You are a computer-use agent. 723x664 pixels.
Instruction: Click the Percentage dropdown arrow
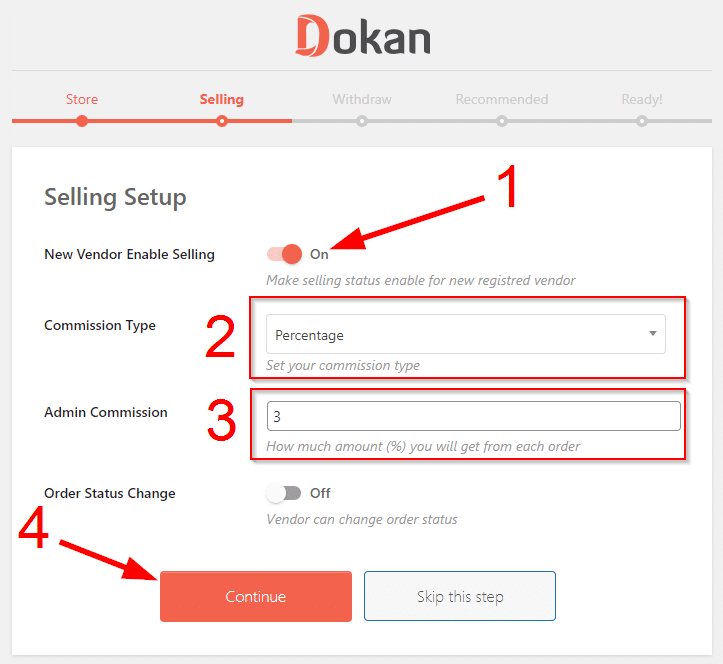(653, 334)
